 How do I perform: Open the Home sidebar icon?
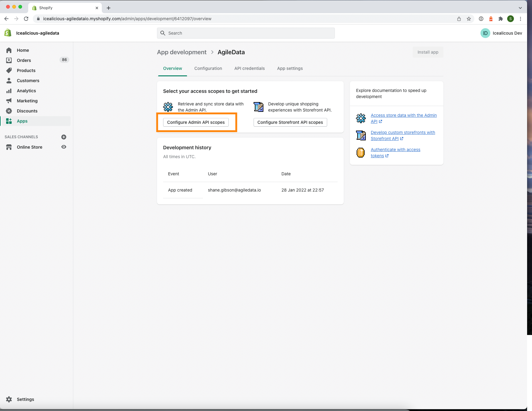(x=9, y=50)
